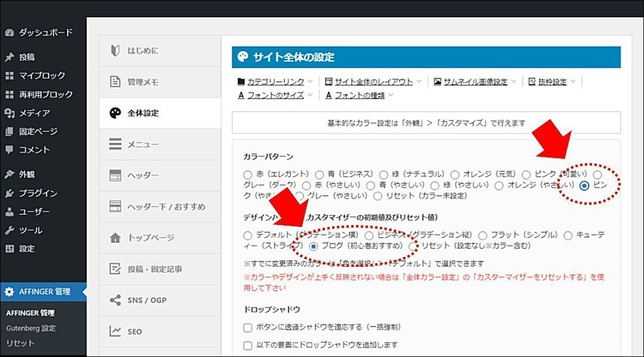Open the AFFINGER 管理 submenu item
Image resolution: width=644 pixels, height=357 pixels.
tap(30, 313)
